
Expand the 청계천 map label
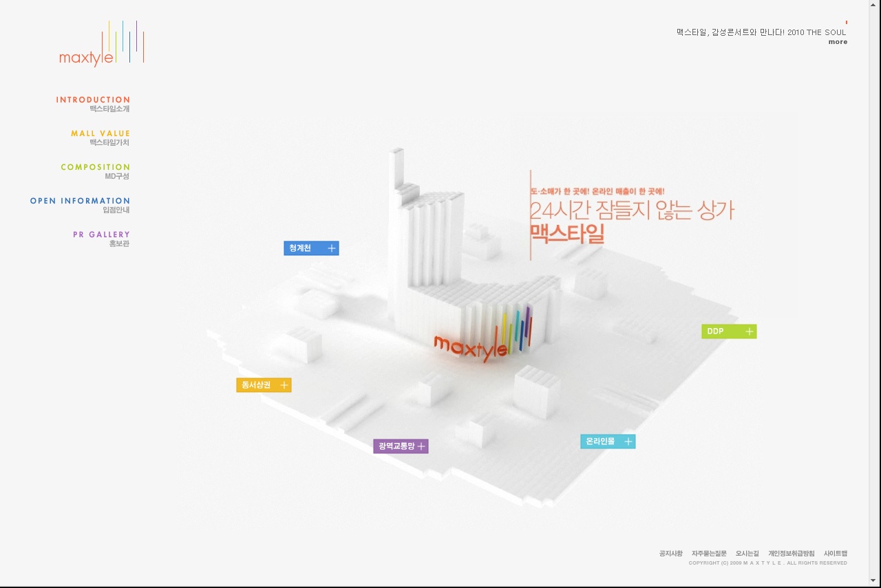point(311,248)
